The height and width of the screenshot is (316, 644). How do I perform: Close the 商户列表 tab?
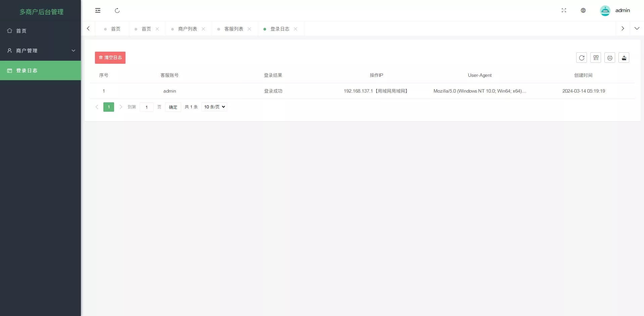[x=203, y=29]
